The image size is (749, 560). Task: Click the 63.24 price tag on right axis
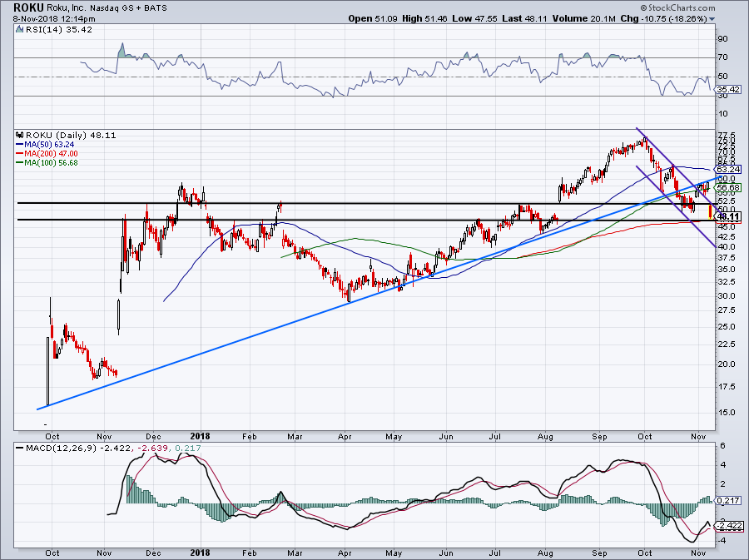point(728,170)
